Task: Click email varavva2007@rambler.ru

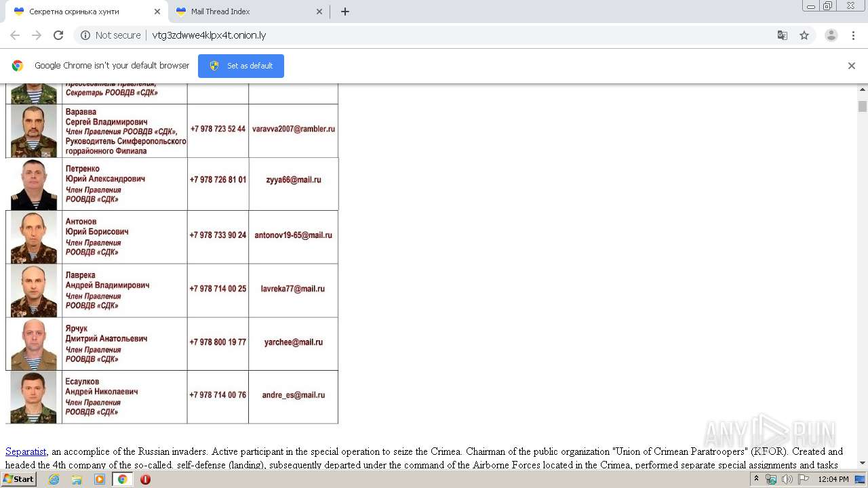Action: 294,129
